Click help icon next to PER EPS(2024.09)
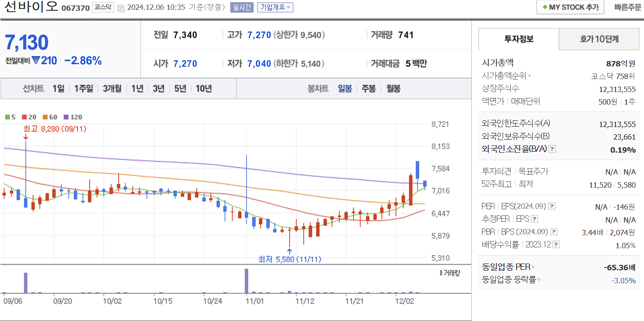The image size is (644, 321). tap(552, 207)
